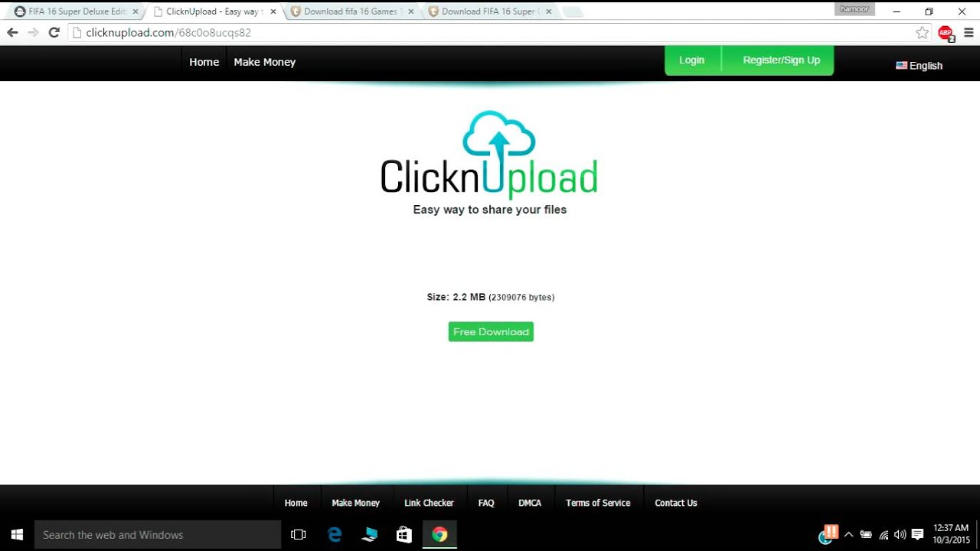Expand the hidden tray icons chevron
Screen dimensions: 980x551
[x=848, y=535]
